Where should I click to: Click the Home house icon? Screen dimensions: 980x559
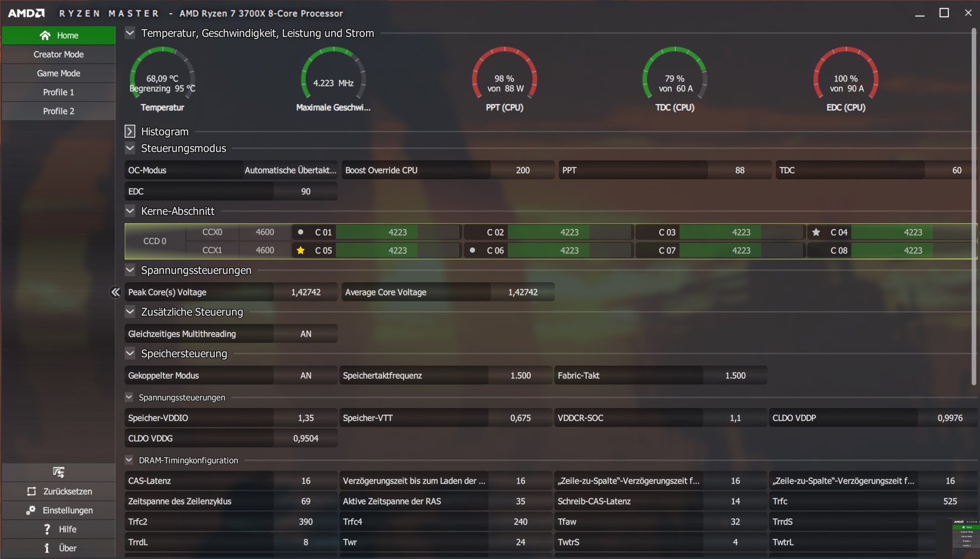click(45, 35)
